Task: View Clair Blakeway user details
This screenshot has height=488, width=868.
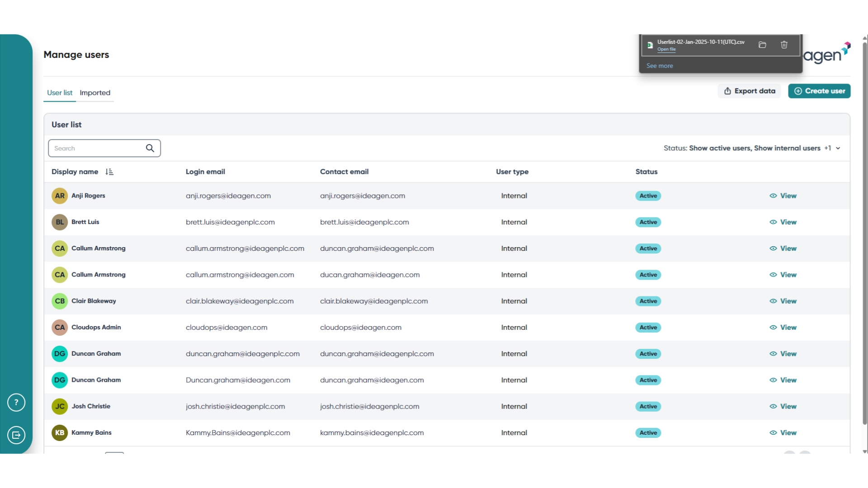Action: pyautogui.click(x=783, y=301)
